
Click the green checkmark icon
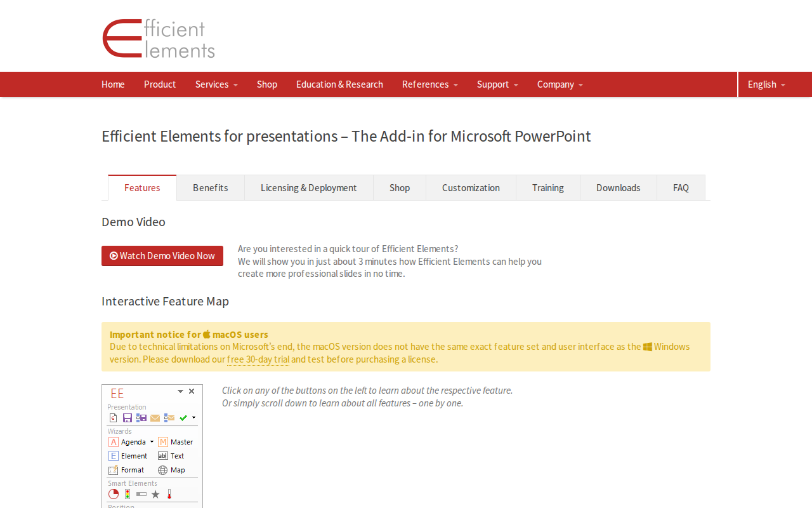pos(183,418)
